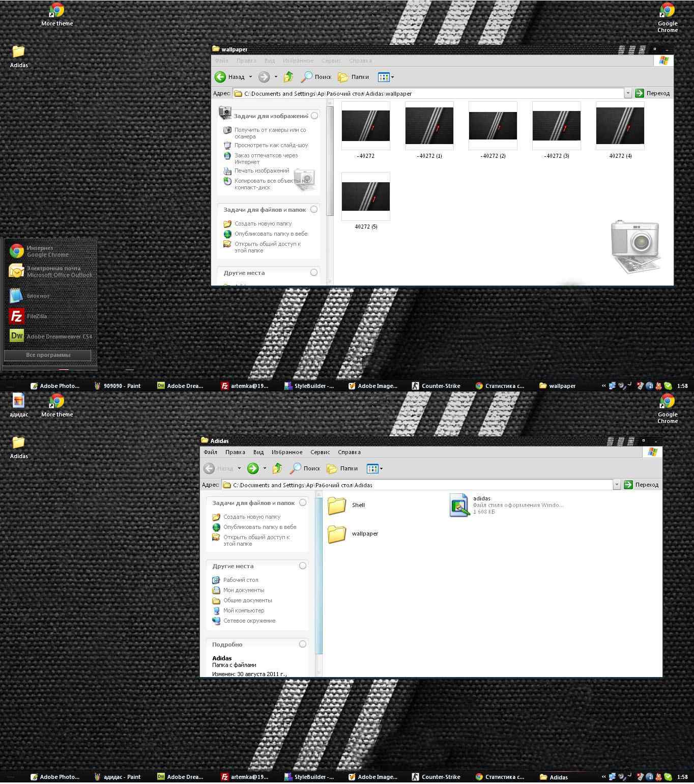The width and height of the screenshot is (694, 784).
Task: Select wallpaper folder in Adidas window
Action: point(353,534)
